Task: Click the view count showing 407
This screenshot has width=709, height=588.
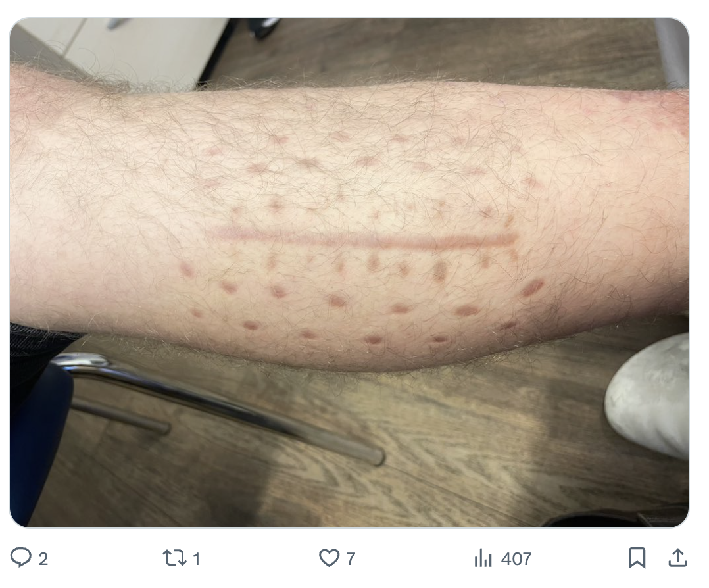Action: [x=516, y=559]
